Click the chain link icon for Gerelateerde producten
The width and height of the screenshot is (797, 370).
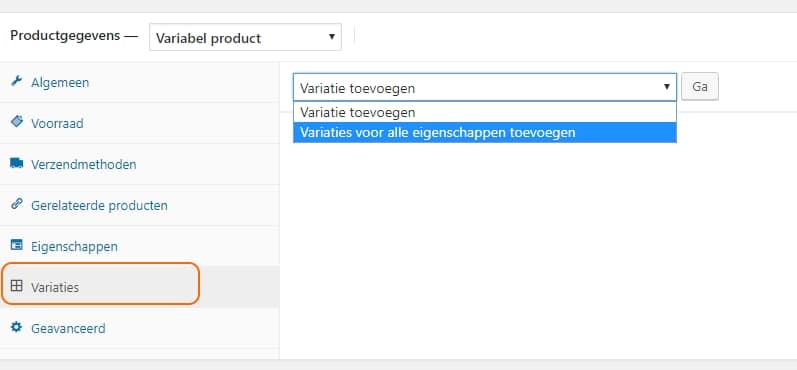point(16,204)
